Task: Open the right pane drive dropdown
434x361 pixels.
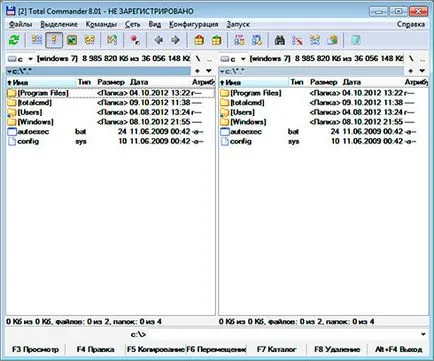Action: tap(233, 59)
